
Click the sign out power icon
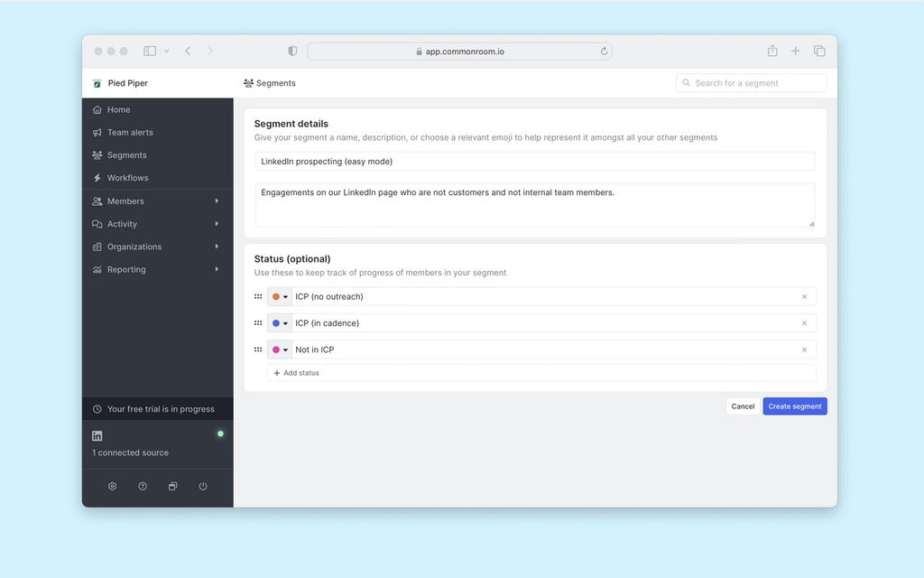click(203, 486)
